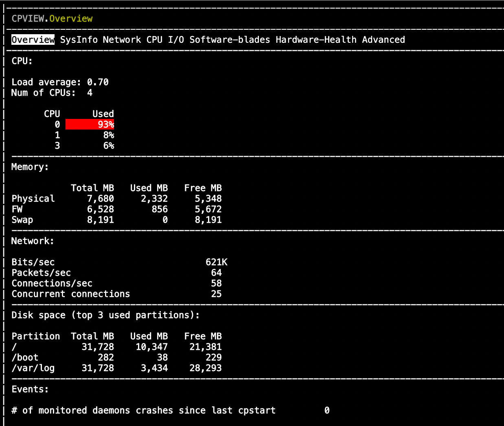Screen dimensions: 504x426
Task: Click the /var/log partition entry
Action: pyautogui.click(x=33, y=368)
